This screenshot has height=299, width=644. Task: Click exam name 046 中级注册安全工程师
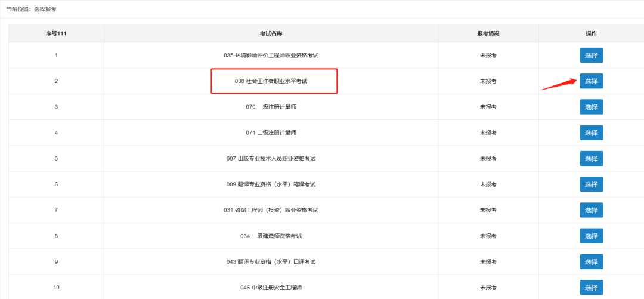pyautogui.click(x=271, y=288)
